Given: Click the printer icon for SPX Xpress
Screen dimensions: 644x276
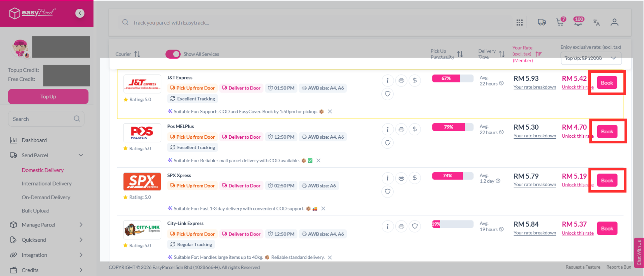Looking at the screenshot, I should tap(401, 178).
